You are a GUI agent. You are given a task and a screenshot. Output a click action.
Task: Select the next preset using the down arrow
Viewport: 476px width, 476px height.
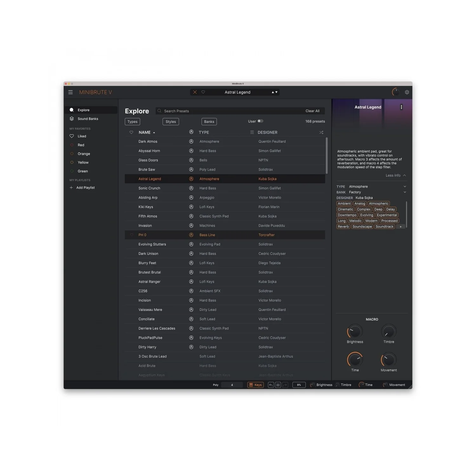click(x=276, y=92)
